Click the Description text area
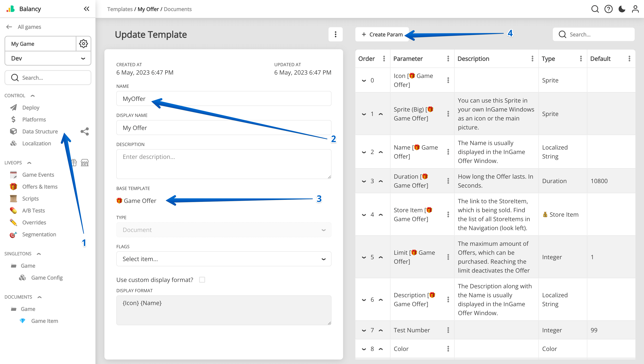644x364 pixels. (x=224, y=164)
